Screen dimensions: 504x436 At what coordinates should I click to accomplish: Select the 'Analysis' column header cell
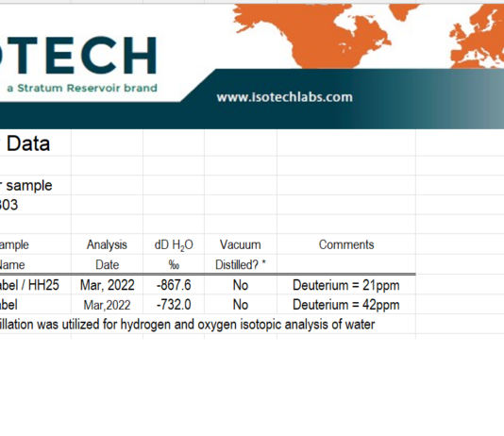pos(107,244)
